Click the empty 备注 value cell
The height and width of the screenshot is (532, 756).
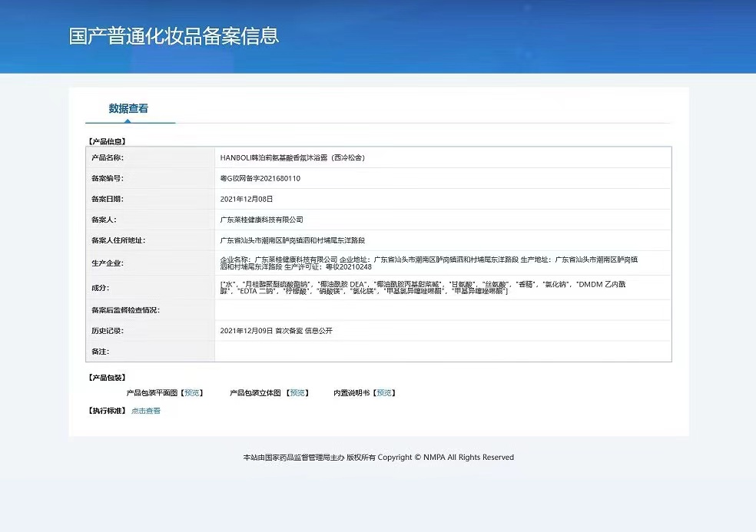tap(442, 352)
